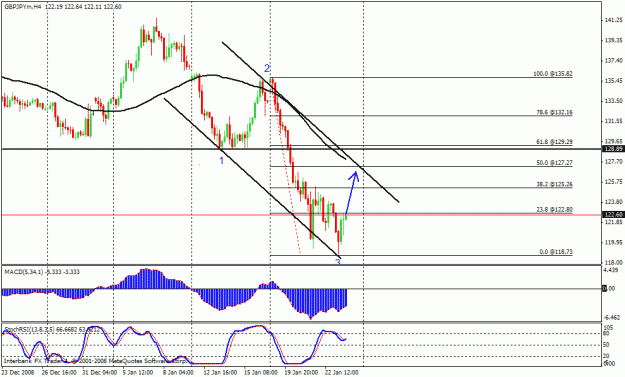Click the 4.439 MACD scale value
This screenshot has height=377, width=625.
[x=611, y=270]
